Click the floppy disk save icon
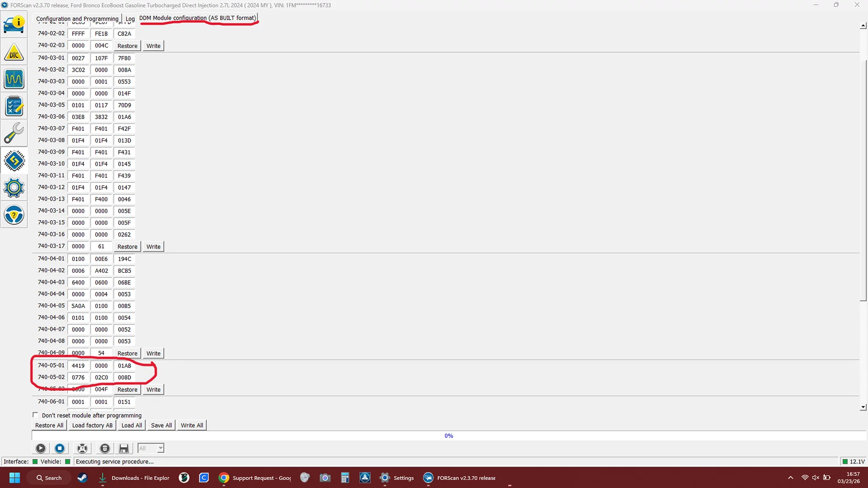The height and width of the screenshot is (488, 868). pos(124,448)
